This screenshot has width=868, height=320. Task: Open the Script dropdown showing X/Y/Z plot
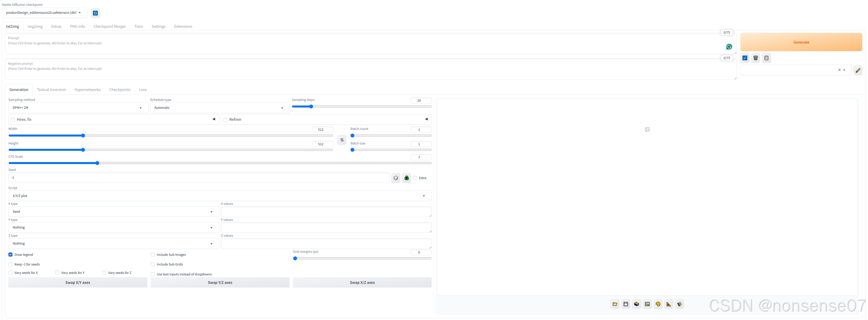click(219, 196)
